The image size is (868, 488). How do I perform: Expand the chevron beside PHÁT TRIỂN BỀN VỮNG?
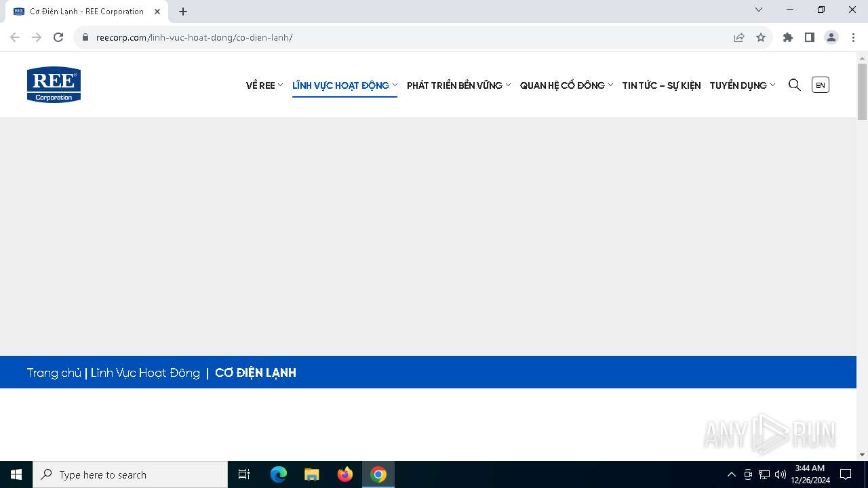point(508,85)
